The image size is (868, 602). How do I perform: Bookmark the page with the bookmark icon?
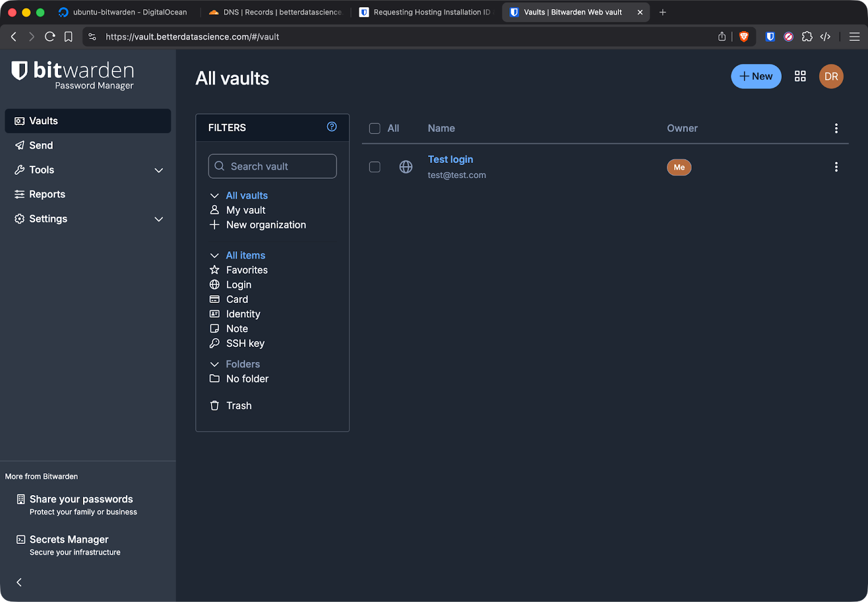(68, 37)
